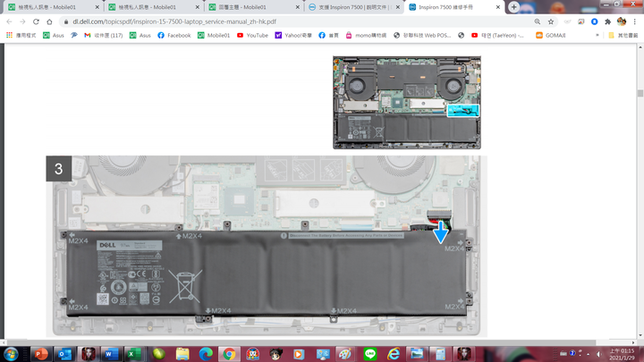644x362 pixels.
Task: Click the vertical scrollbar thumb
Action: point(640,93)
